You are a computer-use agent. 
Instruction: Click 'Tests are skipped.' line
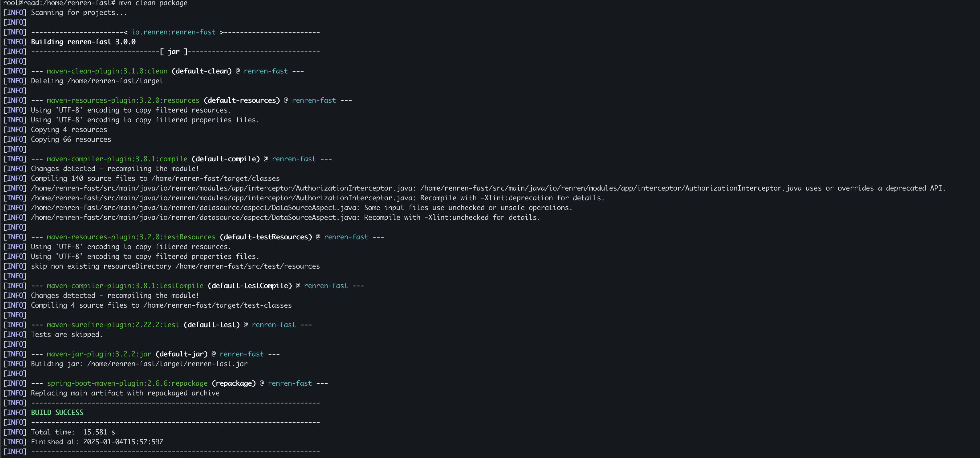[x=67, y=335]
